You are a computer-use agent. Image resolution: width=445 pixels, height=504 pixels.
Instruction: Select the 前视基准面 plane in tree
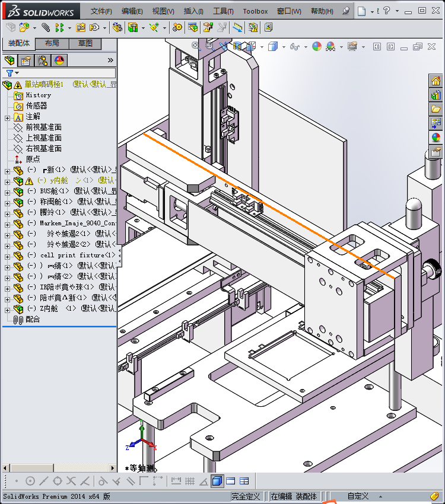(x=44, y=127)
